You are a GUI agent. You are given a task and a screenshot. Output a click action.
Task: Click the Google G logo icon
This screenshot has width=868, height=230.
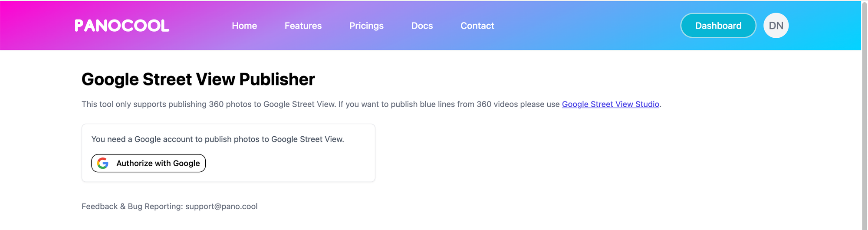pos(103,163)
